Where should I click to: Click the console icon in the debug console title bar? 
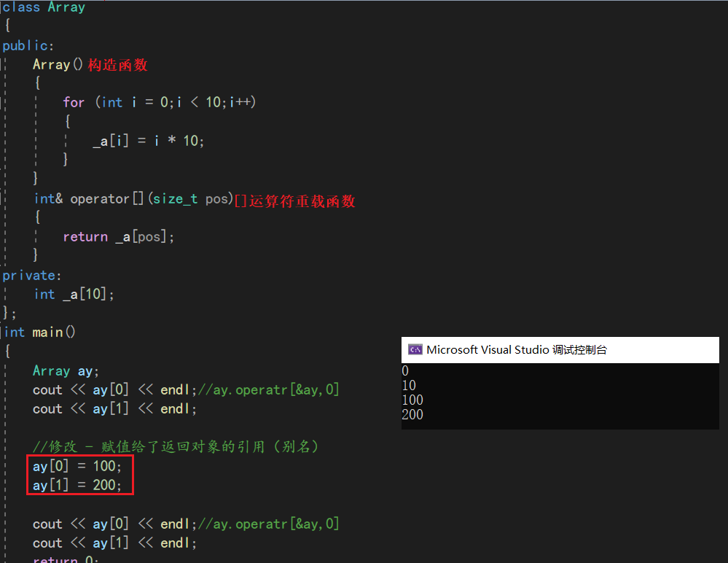click(x=415, y=350)
